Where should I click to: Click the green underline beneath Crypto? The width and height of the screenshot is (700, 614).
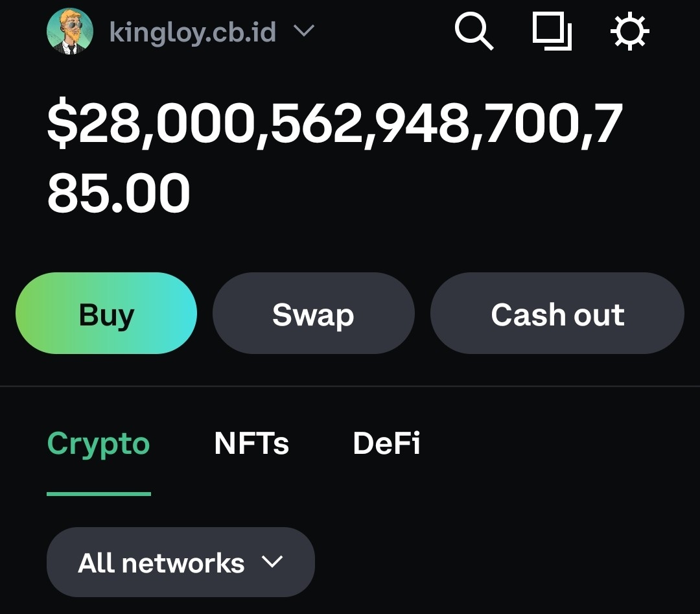click(99, 493)
